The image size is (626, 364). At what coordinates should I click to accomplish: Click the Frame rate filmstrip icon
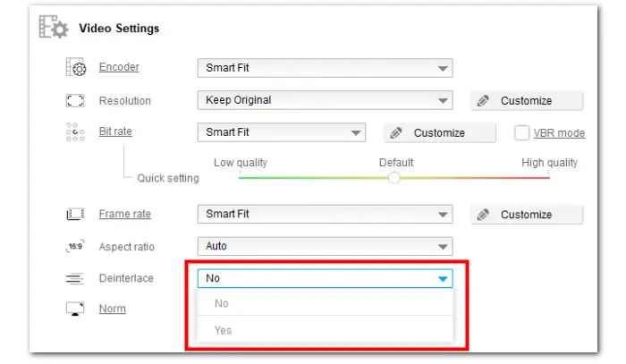pyautogui.click(x=75, y=215)
